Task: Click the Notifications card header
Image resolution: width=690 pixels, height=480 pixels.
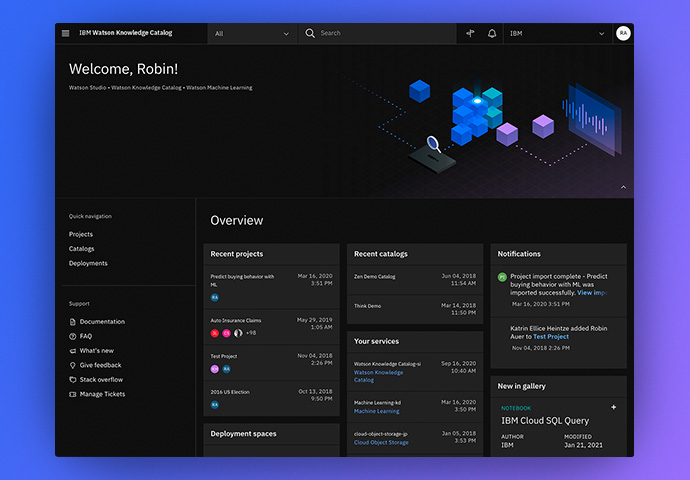Action: point(558,254)
